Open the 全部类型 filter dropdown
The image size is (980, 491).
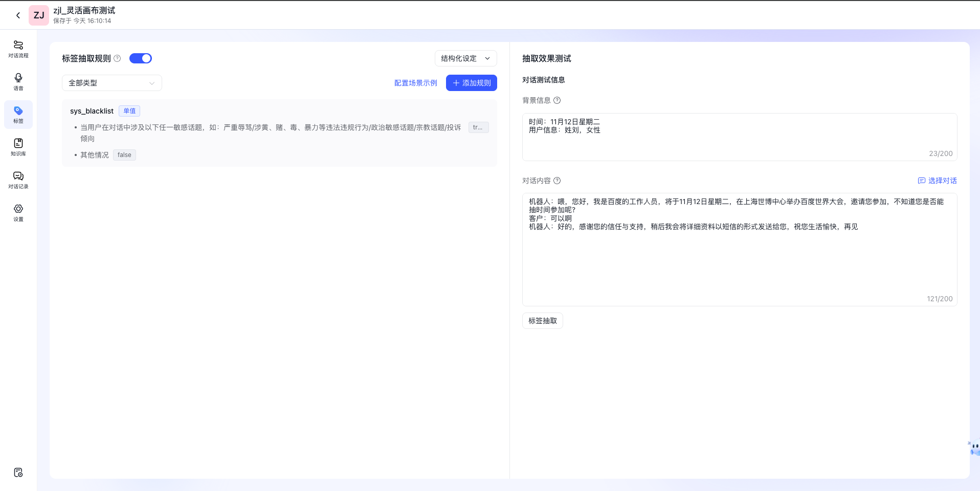(112, 83)
